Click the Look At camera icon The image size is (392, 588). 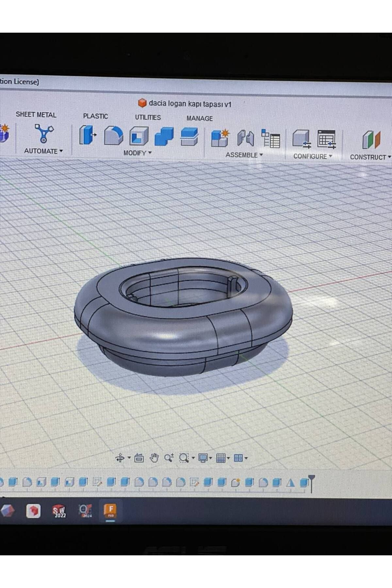tap(139, 458)
